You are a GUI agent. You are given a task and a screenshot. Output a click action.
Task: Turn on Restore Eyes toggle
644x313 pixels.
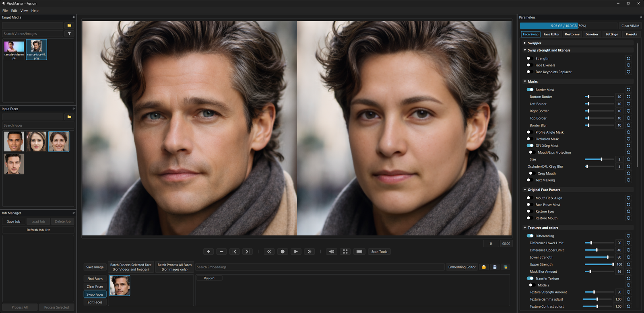coord(530,211)
